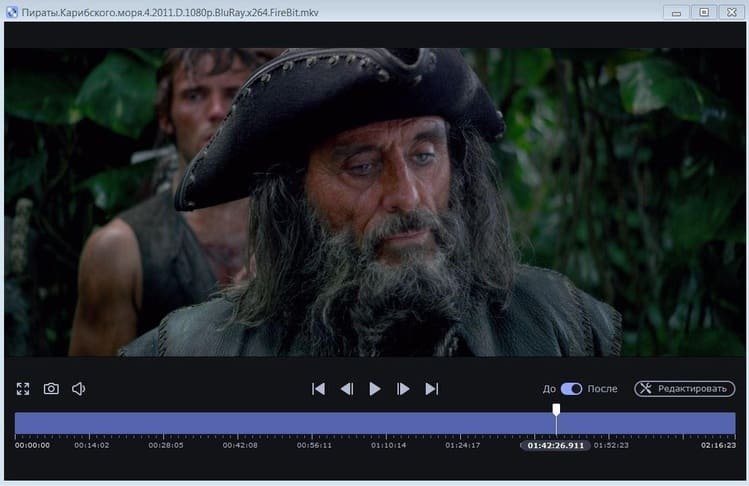Take a snapshot with camera icon
This screenshot has width=749, height=486.
[51, 388]
